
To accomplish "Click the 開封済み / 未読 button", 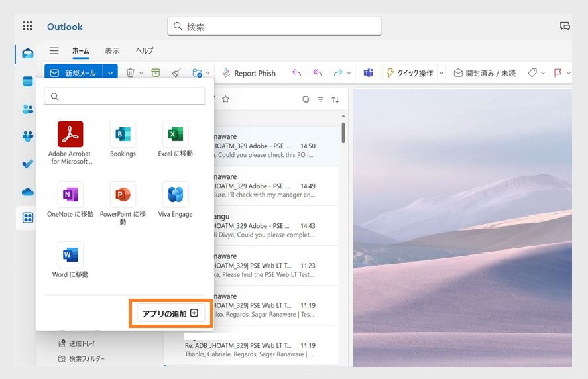I will coord(485,73).
